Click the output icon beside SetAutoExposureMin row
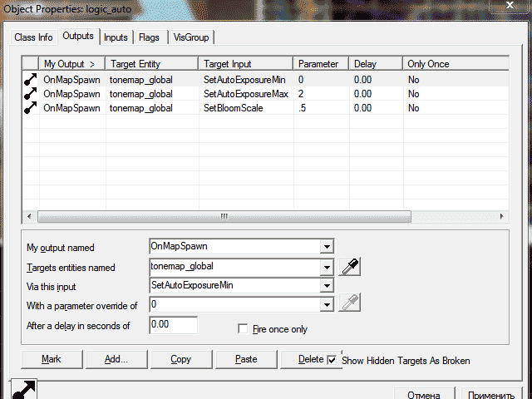The image size is (532, 399). click(x=30, y=81)
